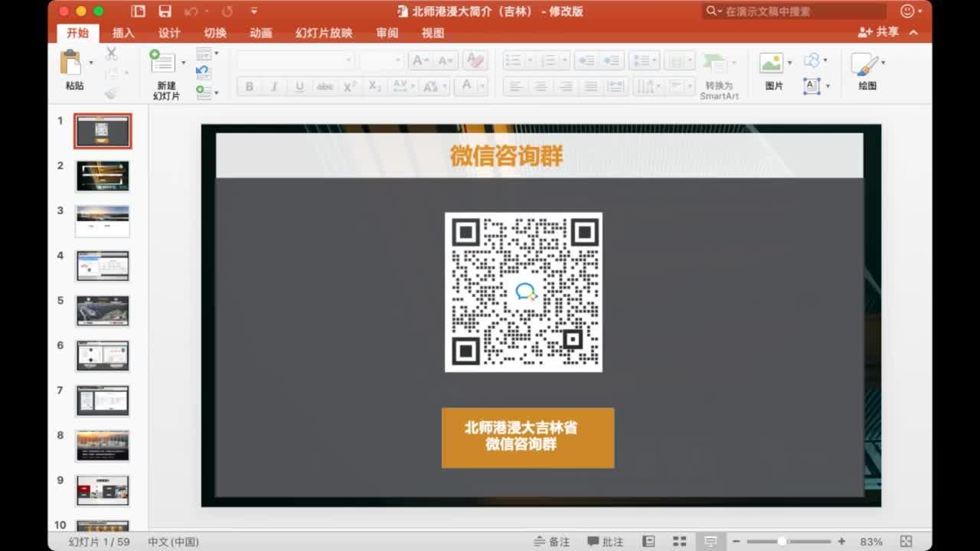Open the font name combo box
This screenshot has width=980, height=551.
pos(296,60)
